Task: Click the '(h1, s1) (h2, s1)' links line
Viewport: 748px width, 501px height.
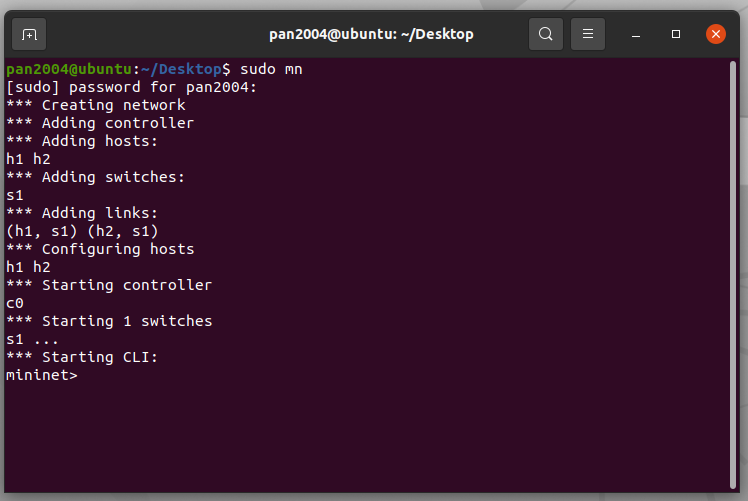Action: 82,231
